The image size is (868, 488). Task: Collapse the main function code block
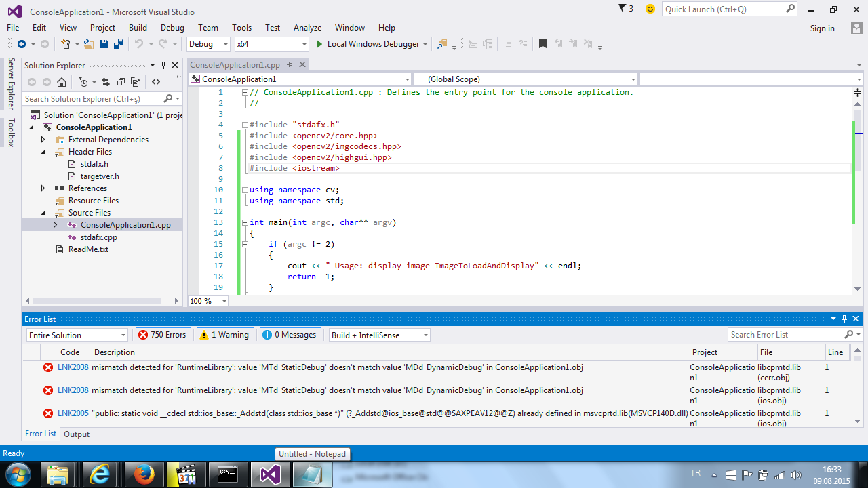(245, 222)
